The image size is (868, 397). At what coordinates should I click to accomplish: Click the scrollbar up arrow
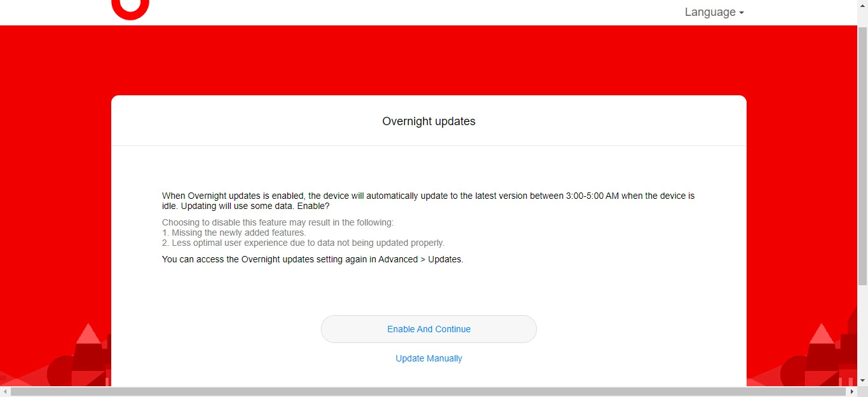tap(863, 4)
